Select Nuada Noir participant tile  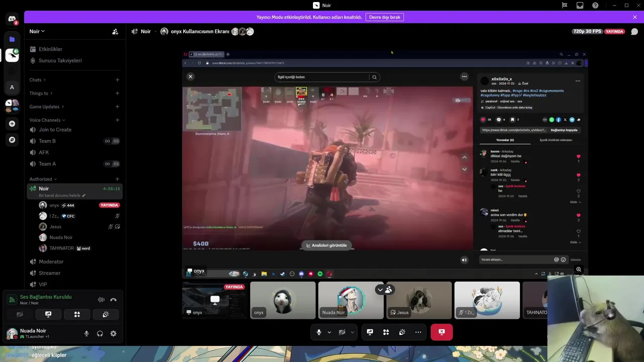(x=351, y=300)
